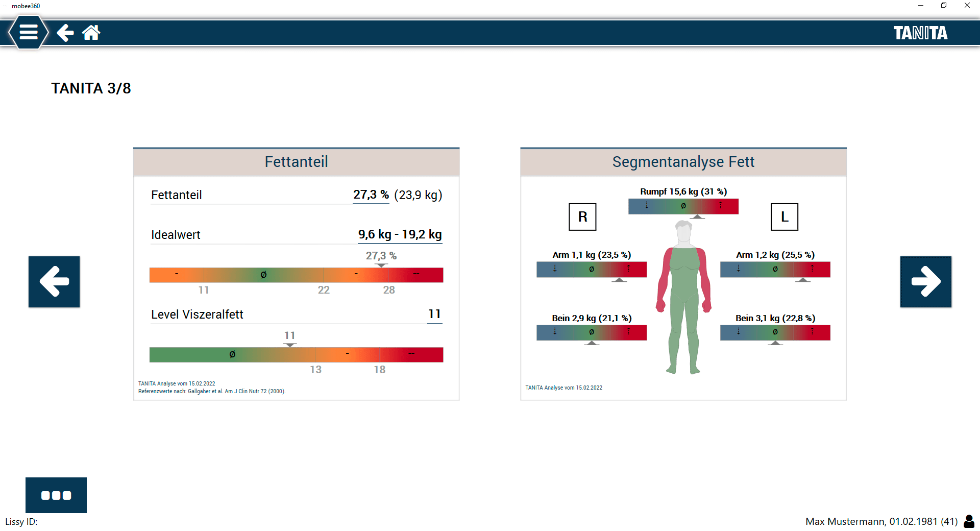Viewport: 980px width, 531px height.
Task: Click the Rumpf fat scale bar
Action: (683, 206)
